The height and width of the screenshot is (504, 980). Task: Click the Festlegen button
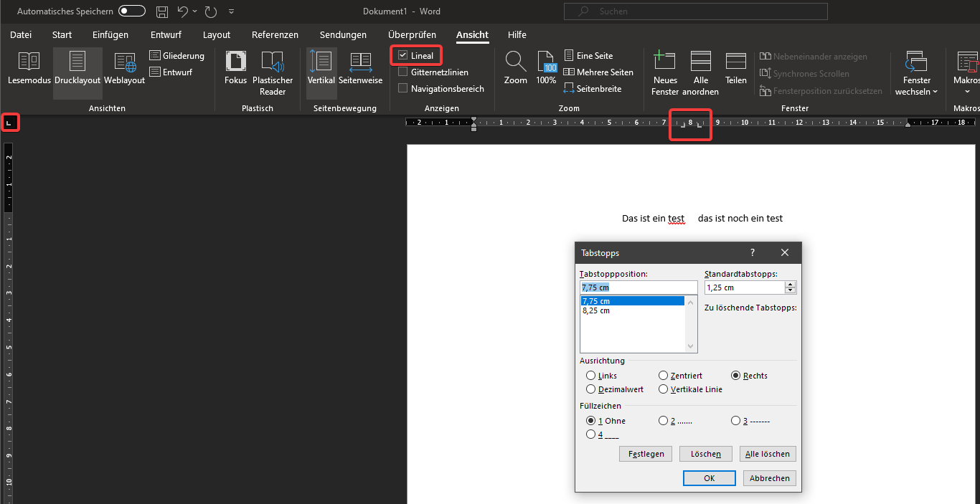(x=646, y=454)
